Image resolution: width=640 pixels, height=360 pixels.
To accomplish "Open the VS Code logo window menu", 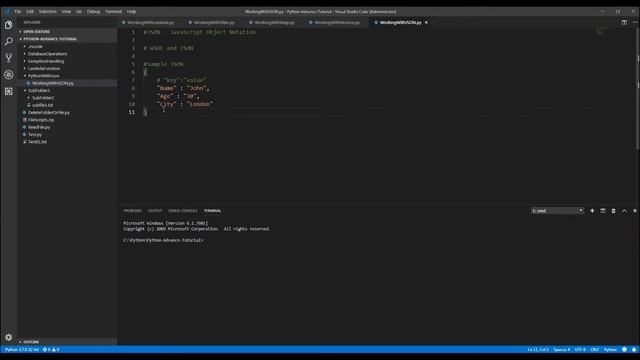I will (6, 11).
